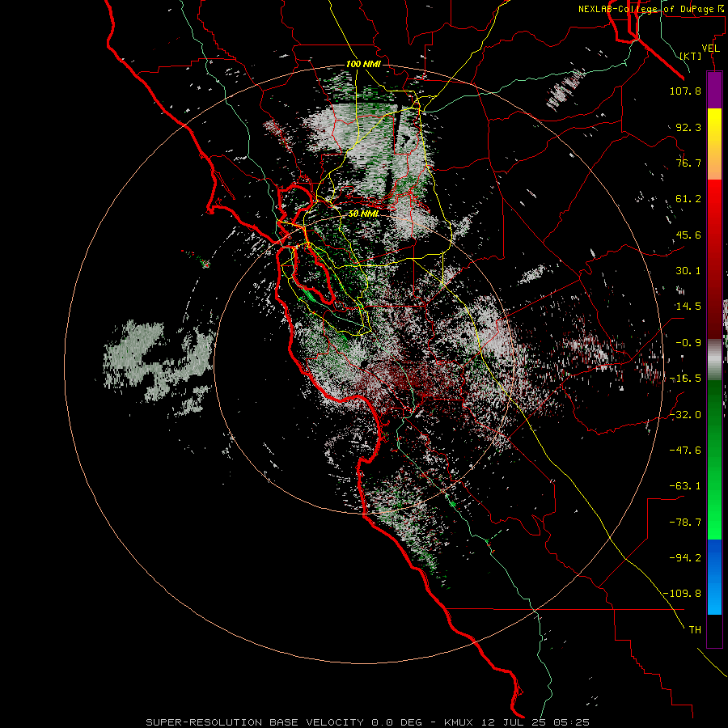Image resolution: width=728 pixels, height=728 pixels.
Task: Click the TH threshold label
Action: pyautogui.click(x=695, y=630)
